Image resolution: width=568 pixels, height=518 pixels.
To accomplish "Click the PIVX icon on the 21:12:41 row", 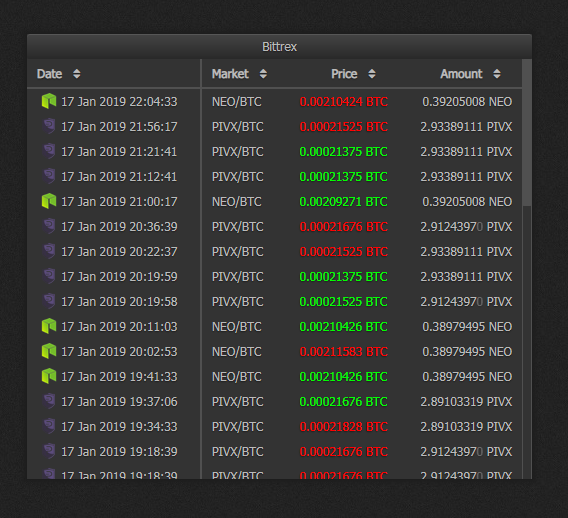I will tap(49, 176).
